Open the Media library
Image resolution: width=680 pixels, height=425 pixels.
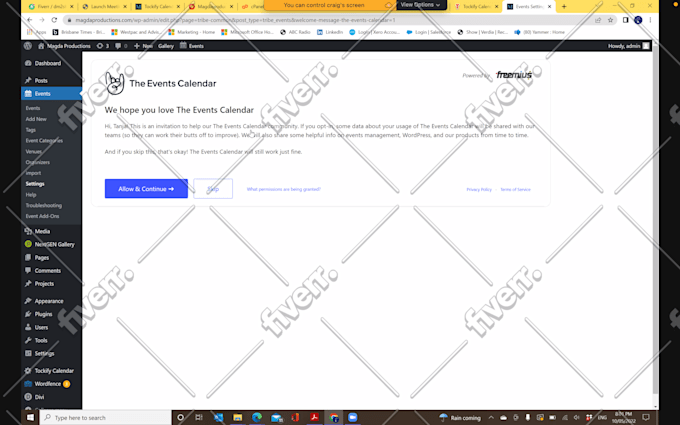click(x=42, y=231)
